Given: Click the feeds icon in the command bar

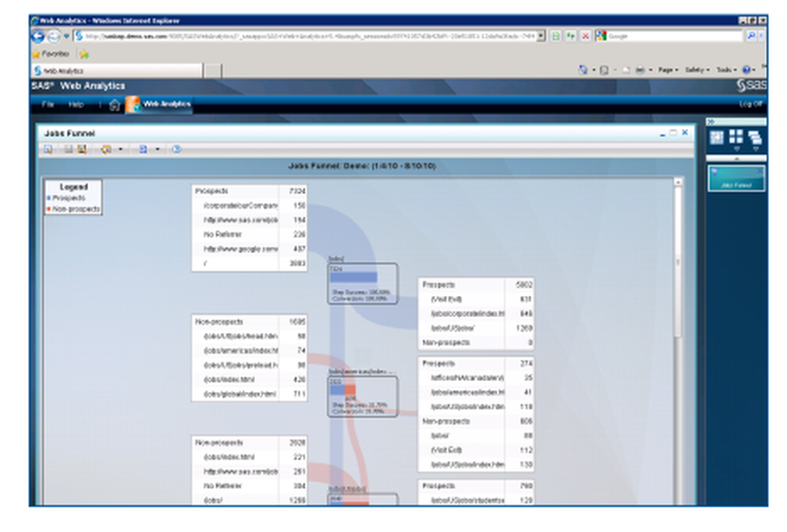Looking at the screenshot, I should 604,70.
